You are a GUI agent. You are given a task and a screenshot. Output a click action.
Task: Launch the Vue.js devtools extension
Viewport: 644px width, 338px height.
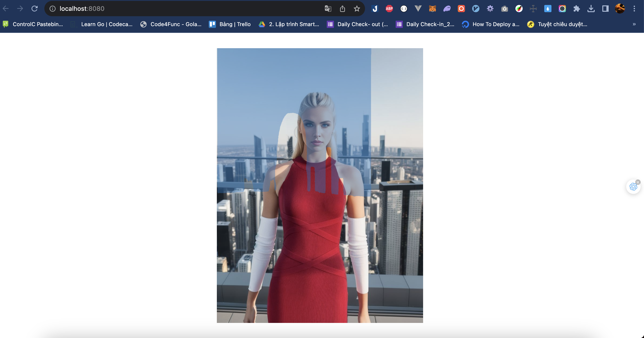418,9
